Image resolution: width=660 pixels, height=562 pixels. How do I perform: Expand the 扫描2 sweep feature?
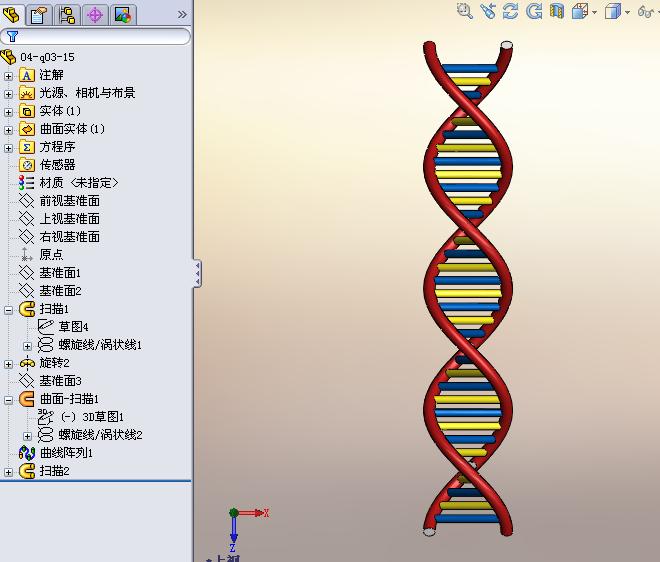(8, 472)
